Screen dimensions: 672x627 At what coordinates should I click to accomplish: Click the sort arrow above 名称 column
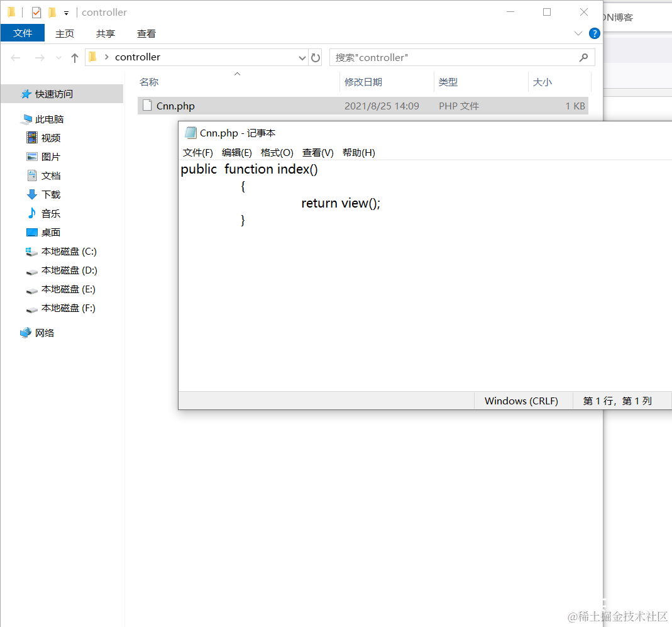click(x=237, y=74)
